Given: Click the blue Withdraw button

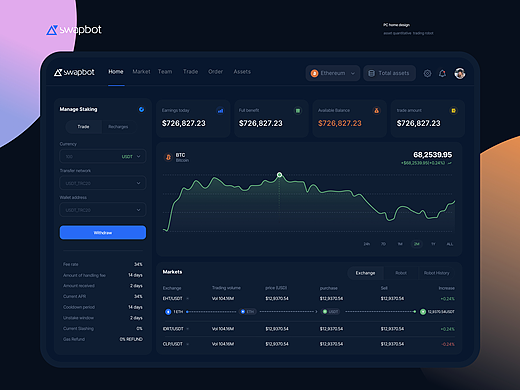Looking at the screenshot, I should click(103, 233).
